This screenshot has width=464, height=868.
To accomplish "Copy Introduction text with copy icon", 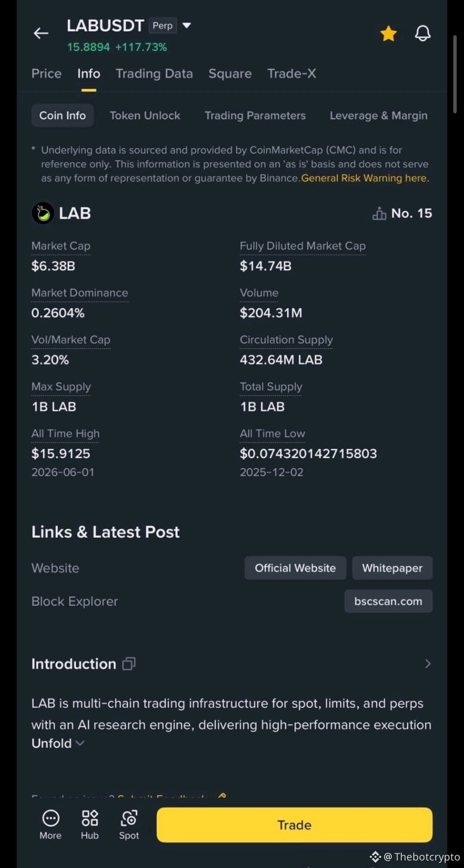I will pyautogui.click(x=129, y=664).
